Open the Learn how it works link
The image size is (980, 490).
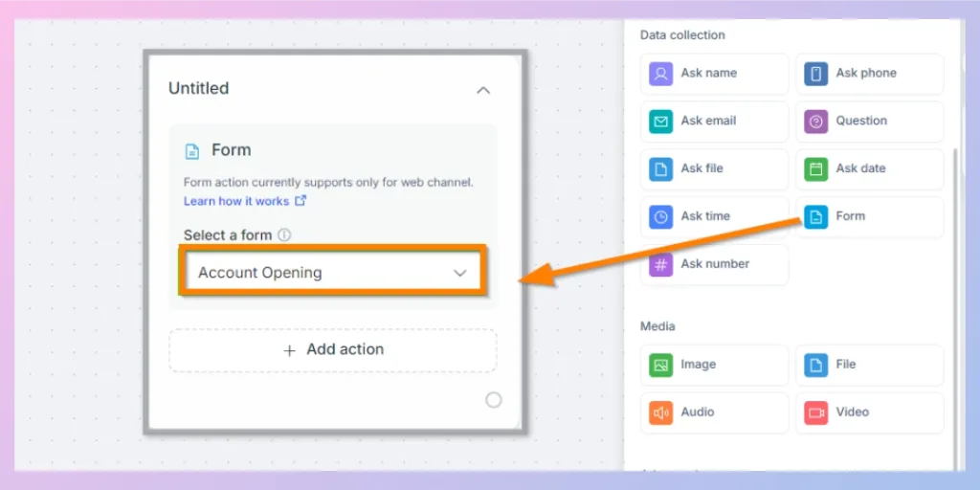point(236,201)
